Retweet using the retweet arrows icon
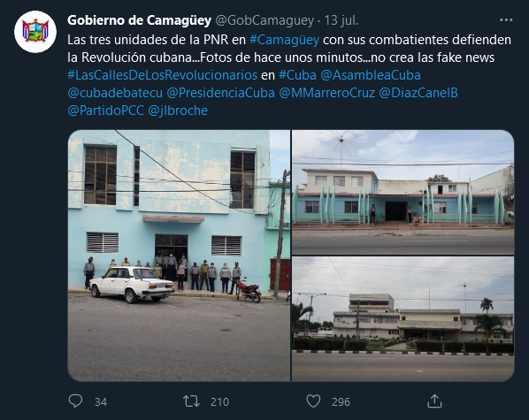 (x=191, y=401)
